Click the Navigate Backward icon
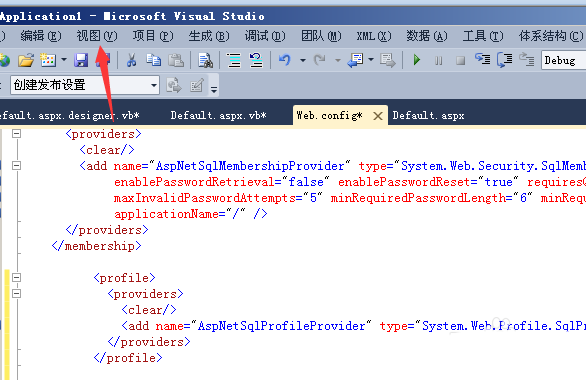The height and width of the screenshot is (380, 586). tap(355, 60)
